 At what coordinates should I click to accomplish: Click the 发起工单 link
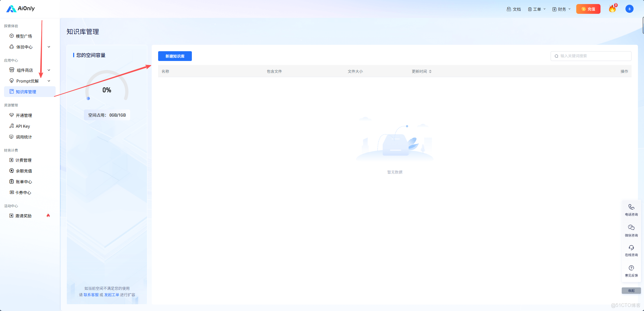(112, 295)
